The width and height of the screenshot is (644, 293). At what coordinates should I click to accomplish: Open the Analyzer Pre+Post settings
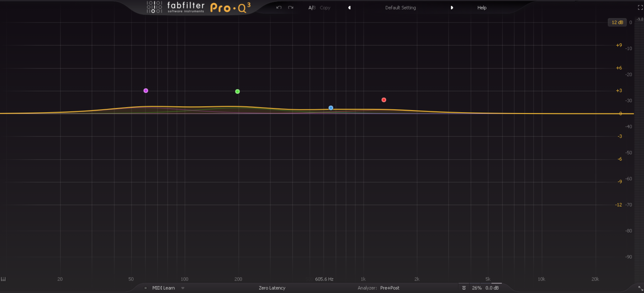(x=390, y=288)
